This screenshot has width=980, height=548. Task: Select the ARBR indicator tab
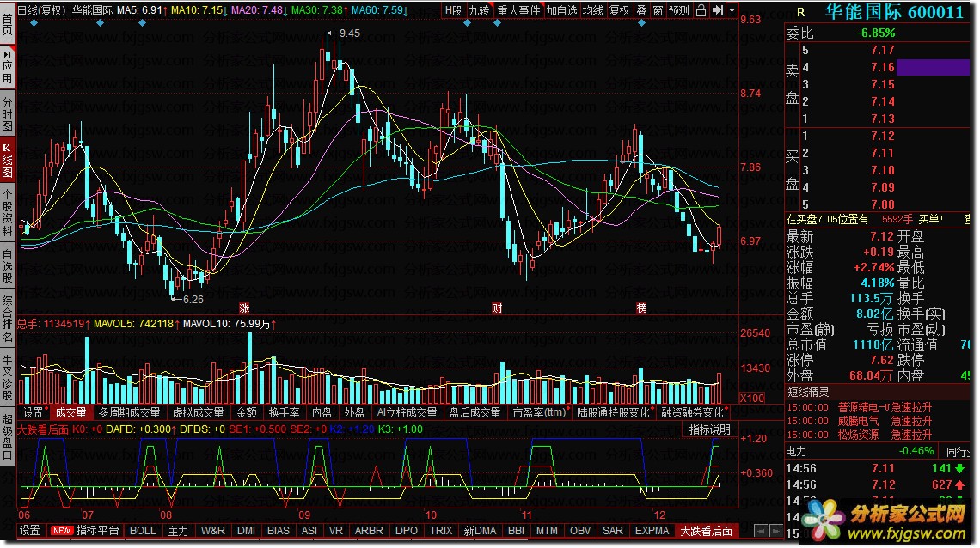coord(370,531)
